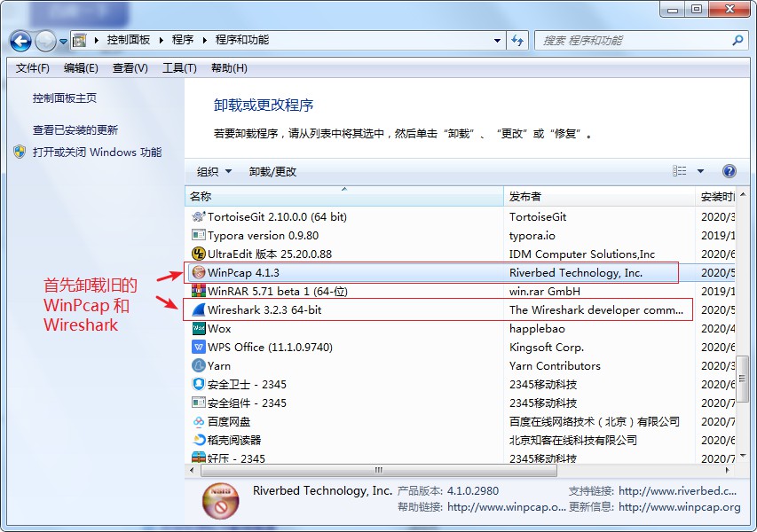
Task: Click the 稻壳阅读器 icon
Action: [x=199, y=440]
